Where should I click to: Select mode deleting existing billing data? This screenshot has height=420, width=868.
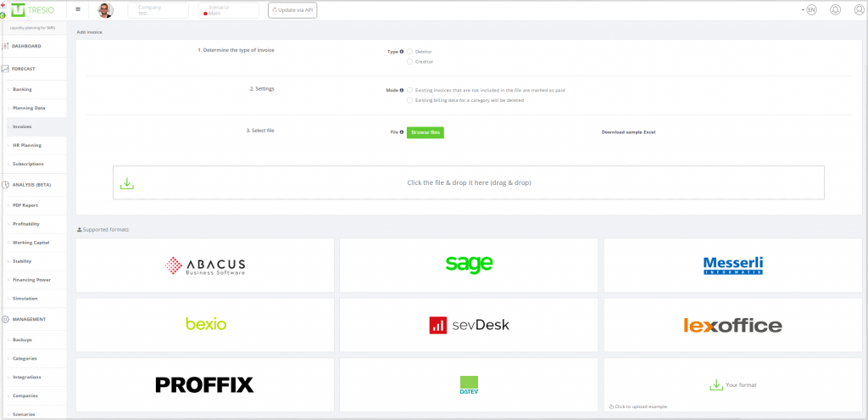pyautogui.click(x=409, y=100)
